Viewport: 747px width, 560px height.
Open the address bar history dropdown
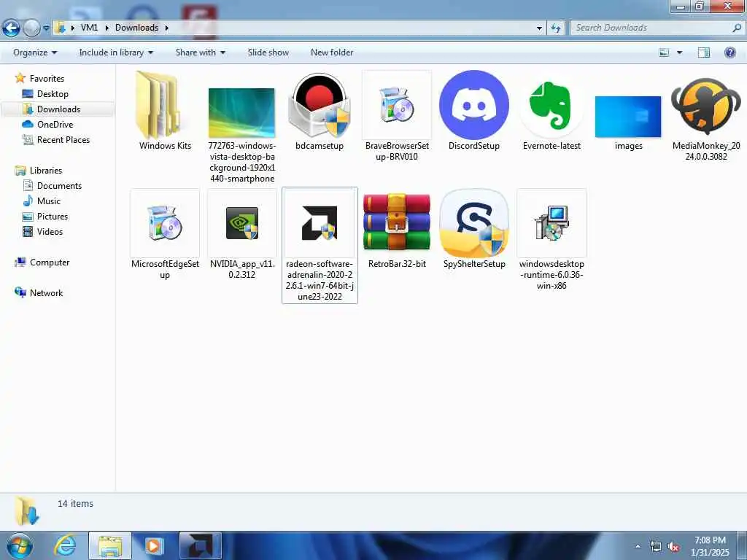pos(539,28)
